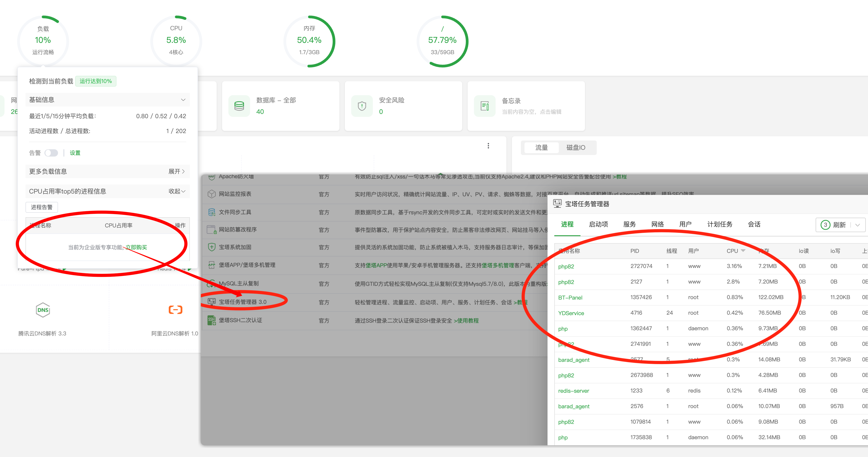Screen dimensions: 868x457
Task: Click the 内存 50.4% gauge
Action: pyautogui.click(x=309, y=42)
